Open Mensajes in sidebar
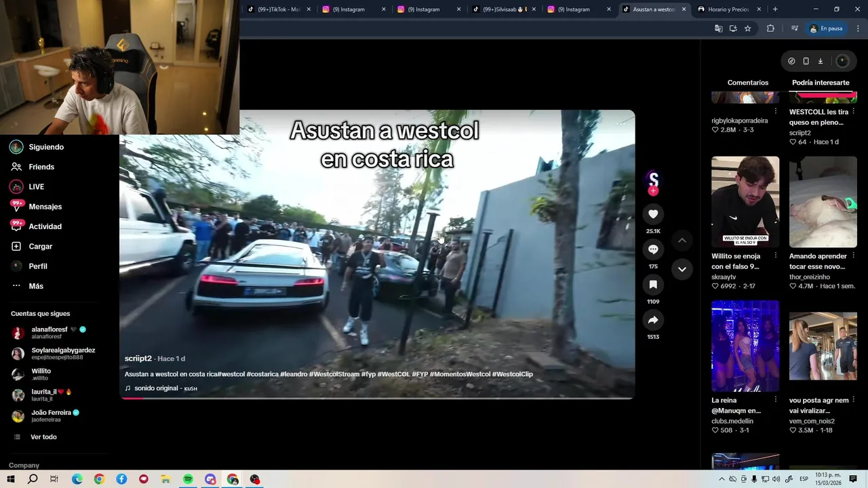This screenshot has height=488, width=868. point(45,207)
